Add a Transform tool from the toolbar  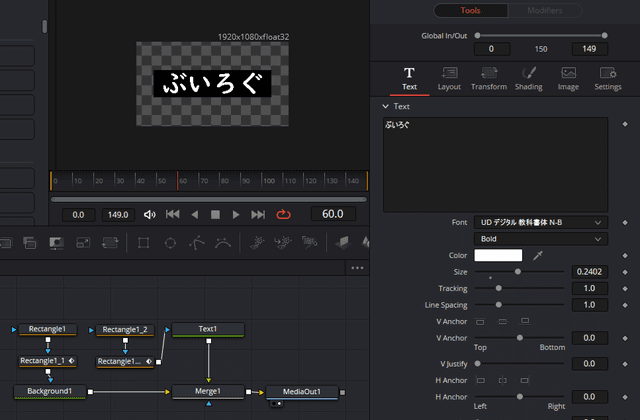tap(110, 243)
